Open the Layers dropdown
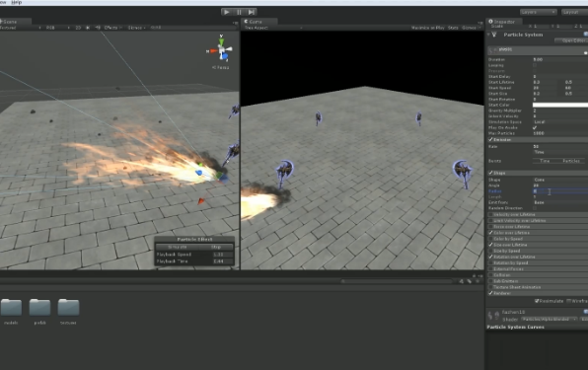This screenshot has width=588, height=370. point(538,13)
